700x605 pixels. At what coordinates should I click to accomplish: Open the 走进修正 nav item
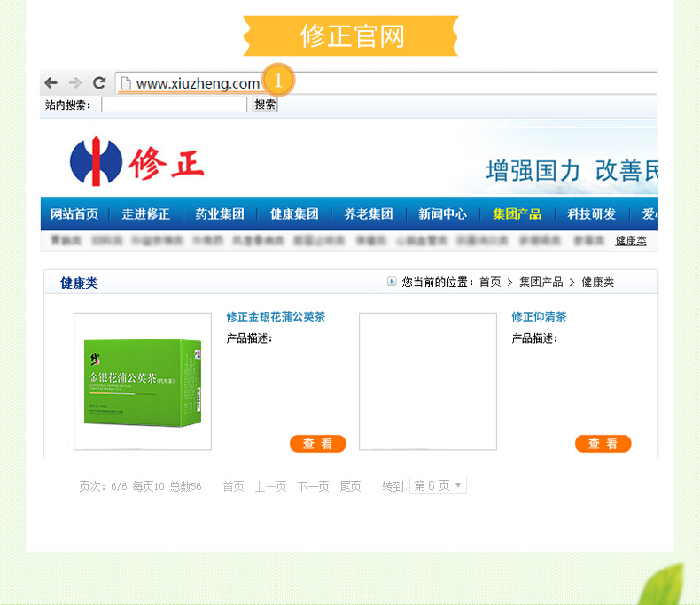pos(146,214)
